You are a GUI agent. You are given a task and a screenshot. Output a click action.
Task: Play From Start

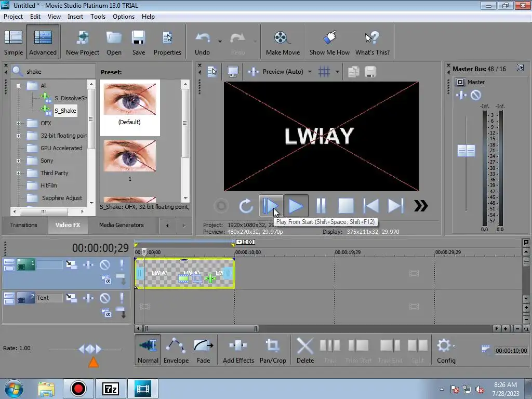point(271,206)
